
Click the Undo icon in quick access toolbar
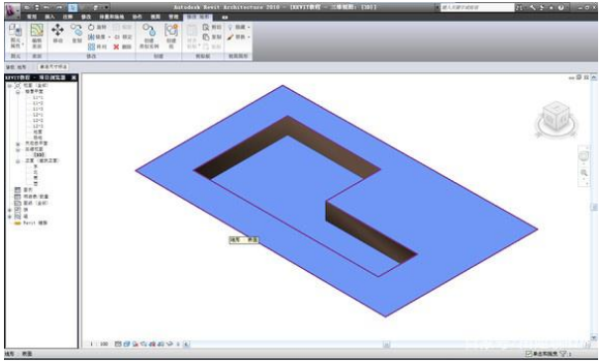click(47, 7)
